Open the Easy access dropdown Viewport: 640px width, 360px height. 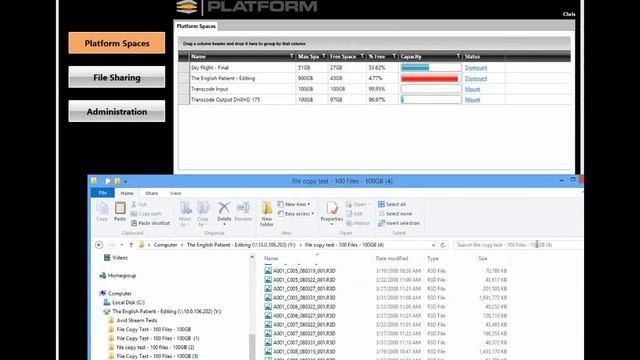click(x=296, y=213)
